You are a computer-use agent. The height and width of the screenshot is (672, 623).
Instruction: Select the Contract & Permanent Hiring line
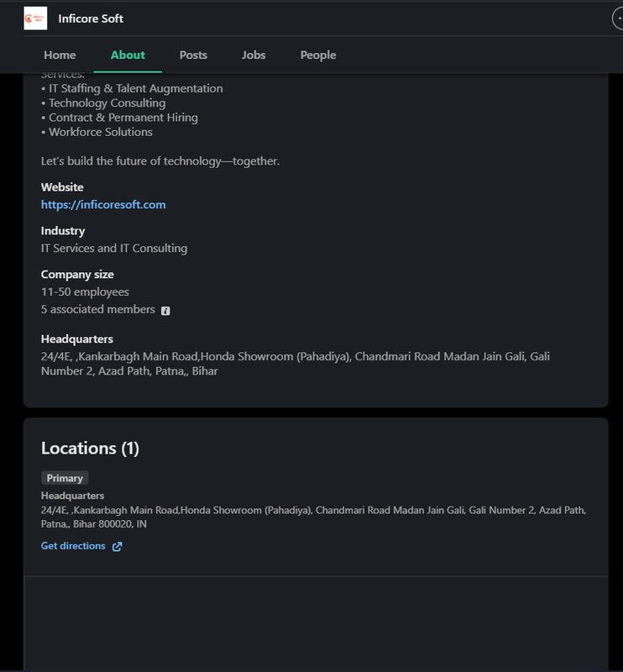click(x=119, y=118)
